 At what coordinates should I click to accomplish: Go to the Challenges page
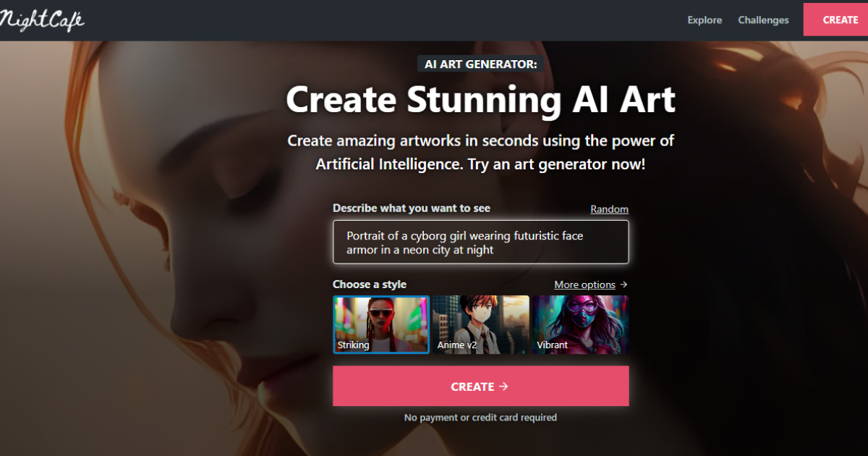tap(763, 20)
